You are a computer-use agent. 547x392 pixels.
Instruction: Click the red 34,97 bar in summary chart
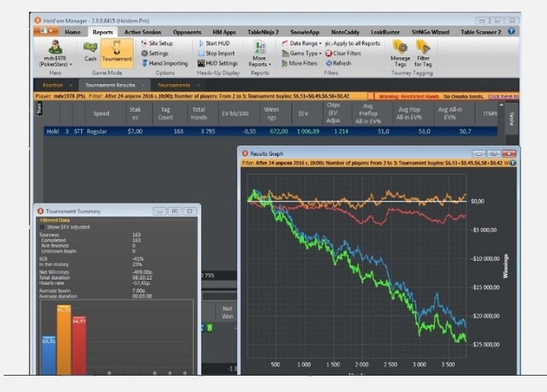tap(79, 346)
